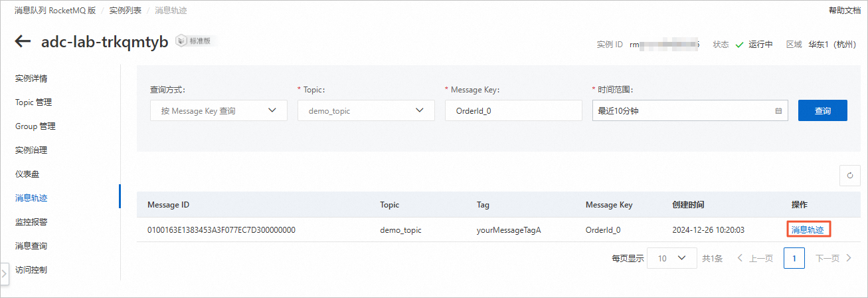This screenshot has height=298, width=868.
Task: Select 消息查询 in the sidebar
Action: point(31,246)
